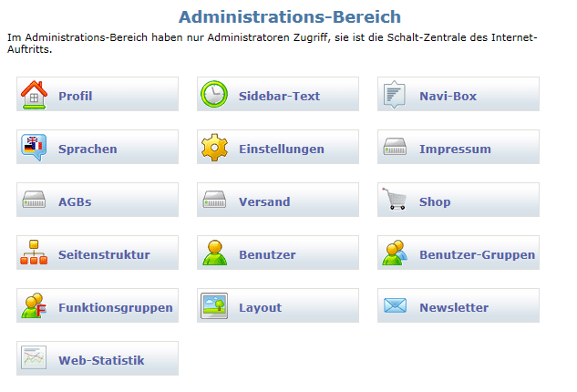Click the envelope Newsletter icon
This screenshot has height=392, width=577.
click(396, 305)
